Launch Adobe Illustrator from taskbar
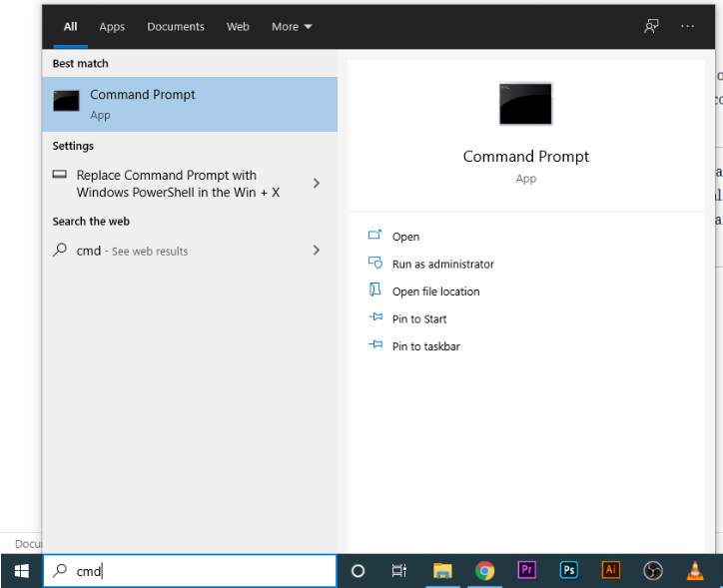 tap(611, 570)
